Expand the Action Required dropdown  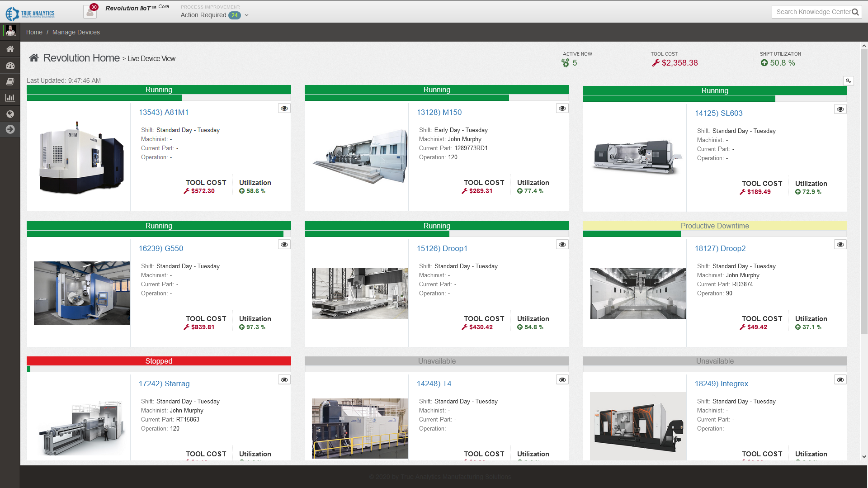[246, 15]
